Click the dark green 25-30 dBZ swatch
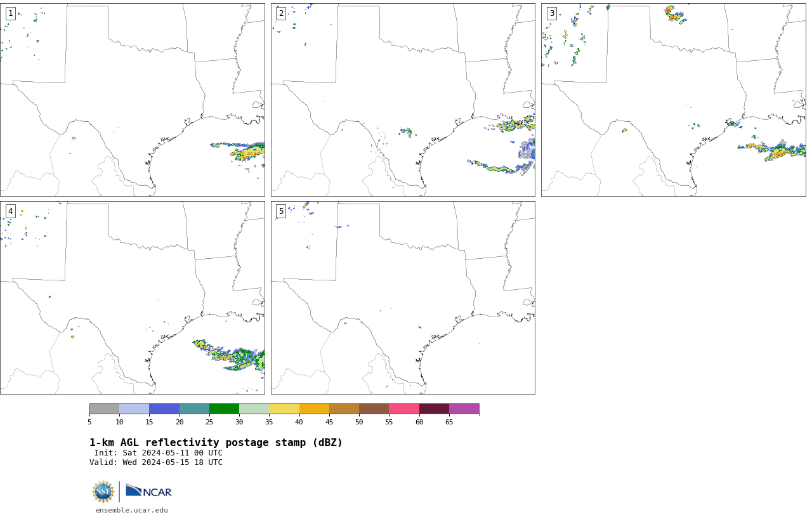Viewport: 812px width, 517px height. (224, 409)
